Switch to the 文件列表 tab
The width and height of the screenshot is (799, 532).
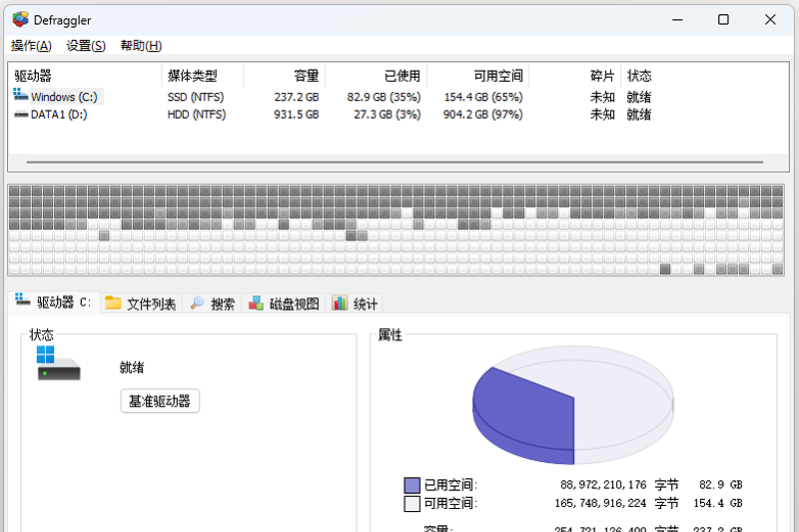pyautogui.click(x=141, y=303)
